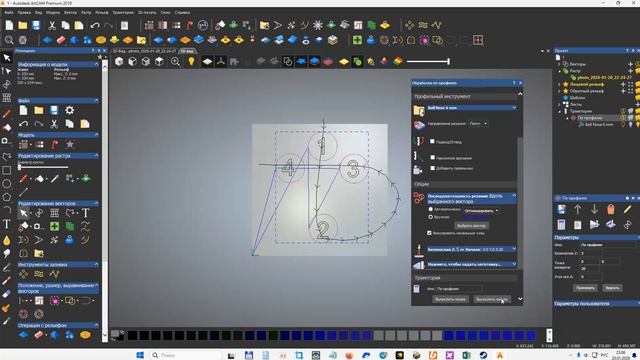
Task: Select the arrow selection tool in left strip
Action: click(7, 58)
